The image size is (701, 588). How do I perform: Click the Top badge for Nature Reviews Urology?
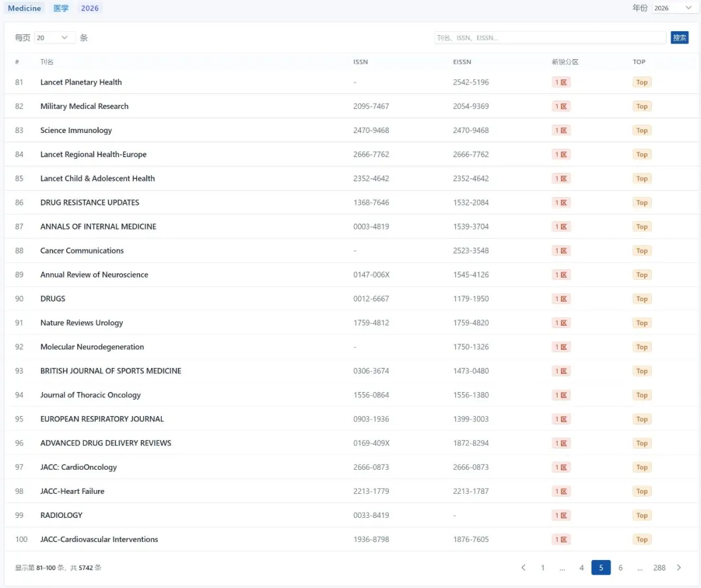coord(642,323)
